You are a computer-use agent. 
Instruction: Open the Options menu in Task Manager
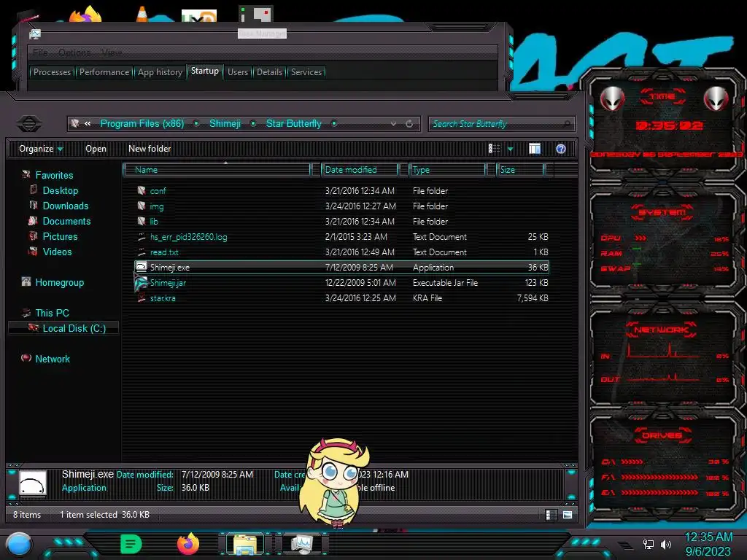point(74,52)
